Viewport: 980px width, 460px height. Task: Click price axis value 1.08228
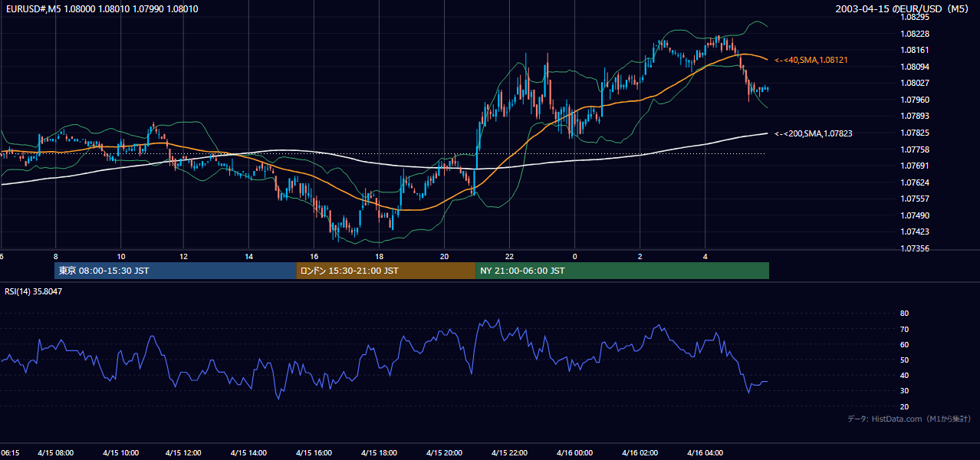click(915, 34)
